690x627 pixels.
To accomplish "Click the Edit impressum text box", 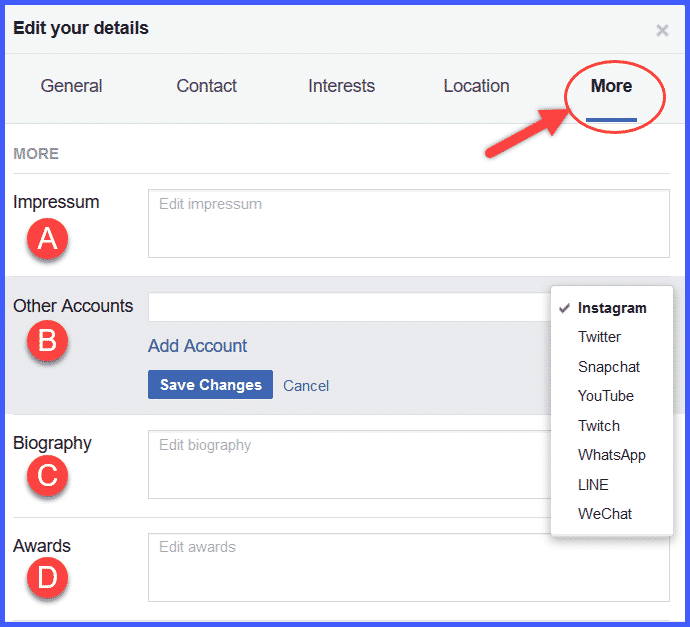I will pyautogui.click(x=408, y=223).
